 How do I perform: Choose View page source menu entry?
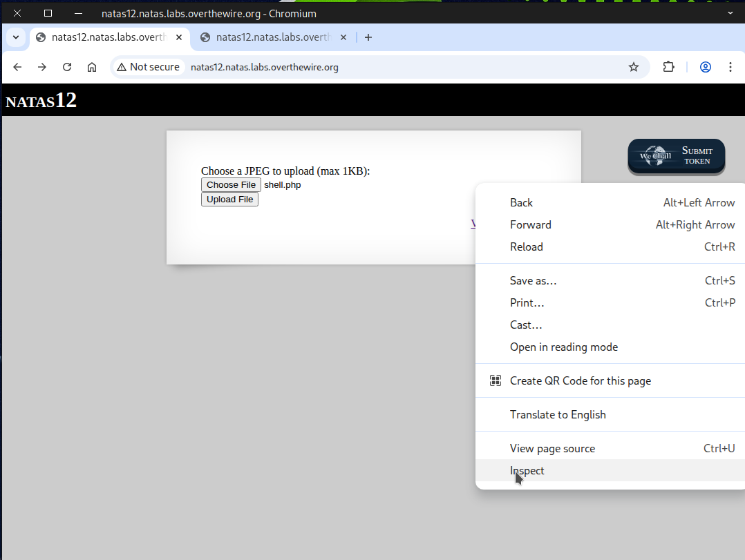pyautogui.click(x=552, y=449)
